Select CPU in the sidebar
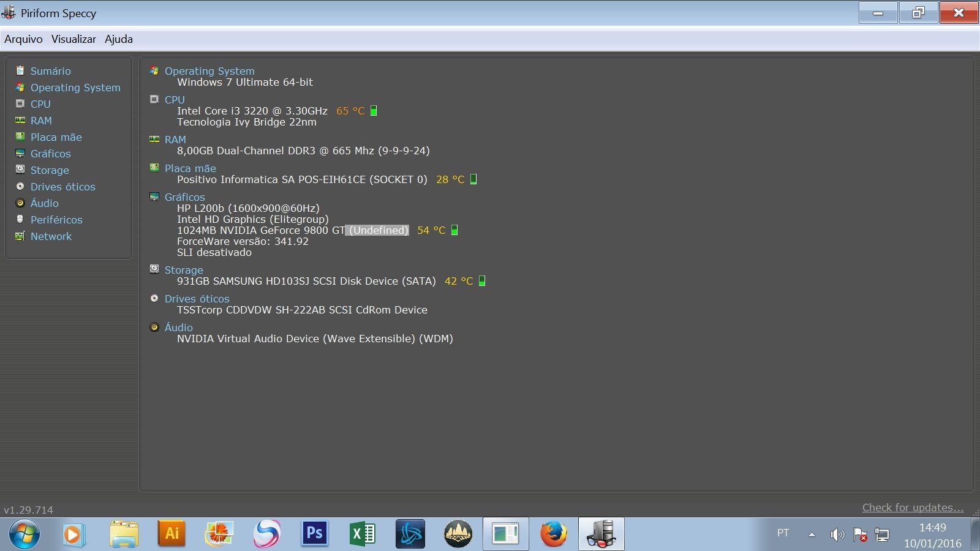Screen dimensions: 980x551 [x=40, y=104]
